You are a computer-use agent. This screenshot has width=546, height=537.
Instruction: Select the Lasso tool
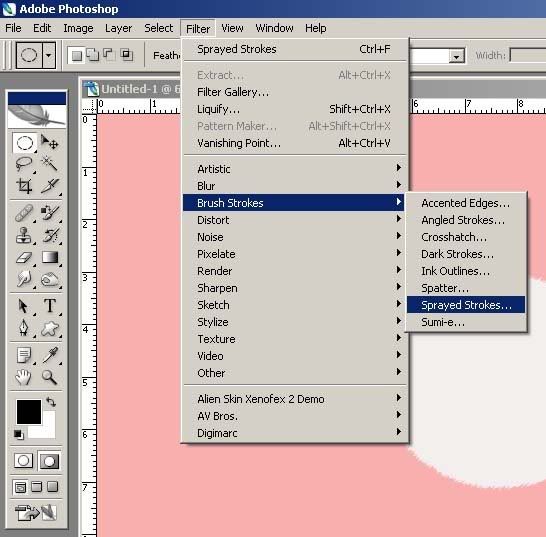point(24,164)
